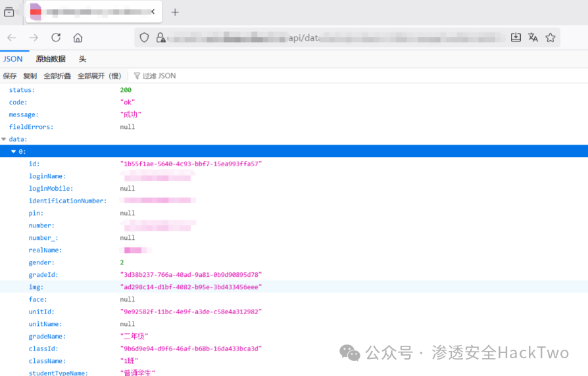
Task: Select the number: row
Action: (294, 225)
